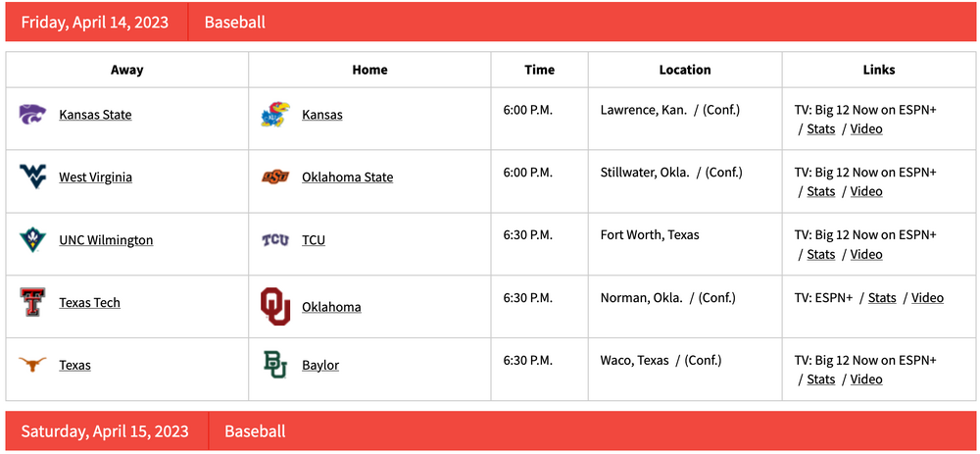Open the Kansas State team link
This screenshot has height=454, width=980.
click(x=95, y=115)
